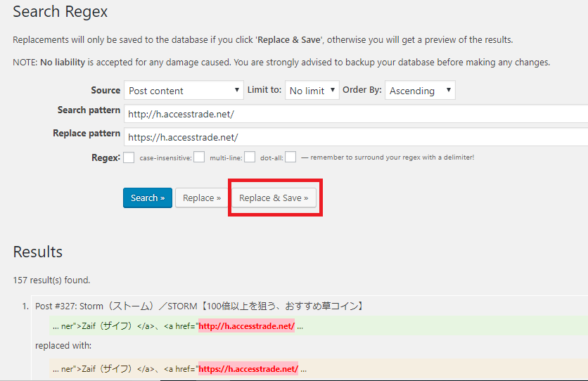The height and width of the screenshot is (381, 588).
Task: Toggle the case-insensitive checkbox
Action: tap(199, 157)
